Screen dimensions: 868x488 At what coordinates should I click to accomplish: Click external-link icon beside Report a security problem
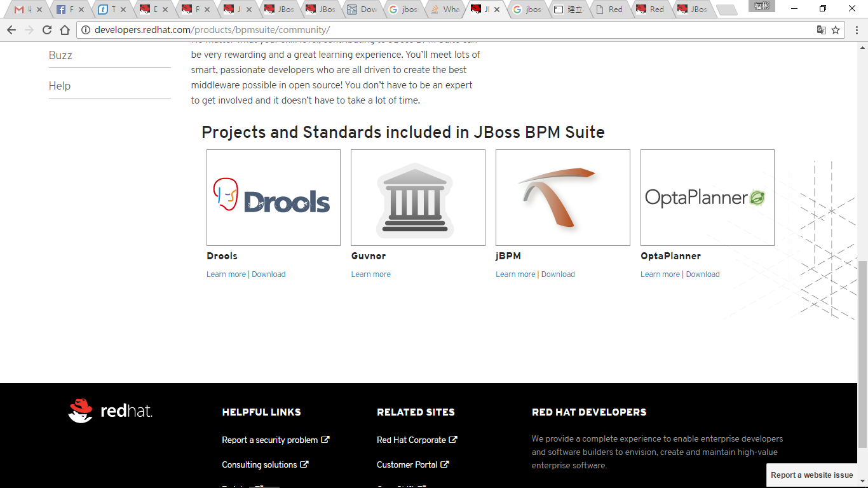point(325,439)
